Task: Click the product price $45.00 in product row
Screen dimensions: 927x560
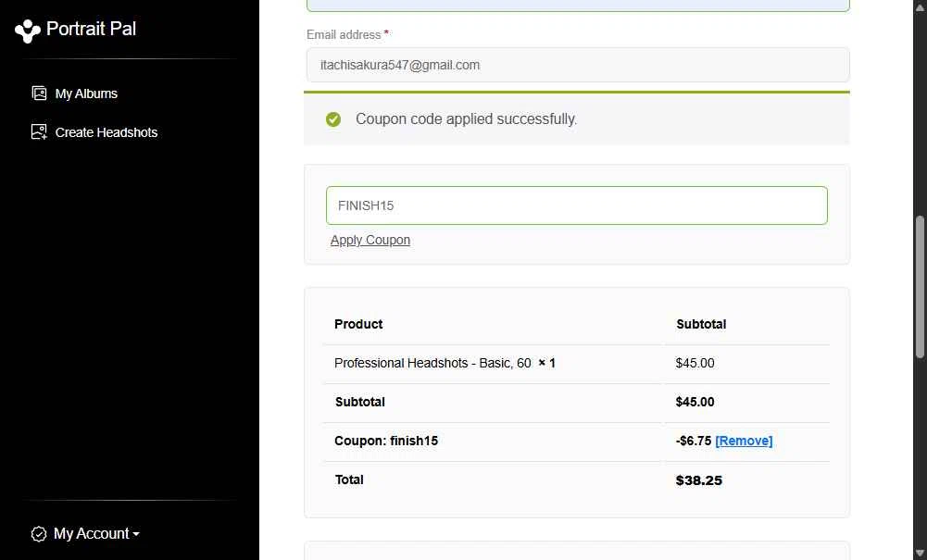Action: tap(695, 363)
